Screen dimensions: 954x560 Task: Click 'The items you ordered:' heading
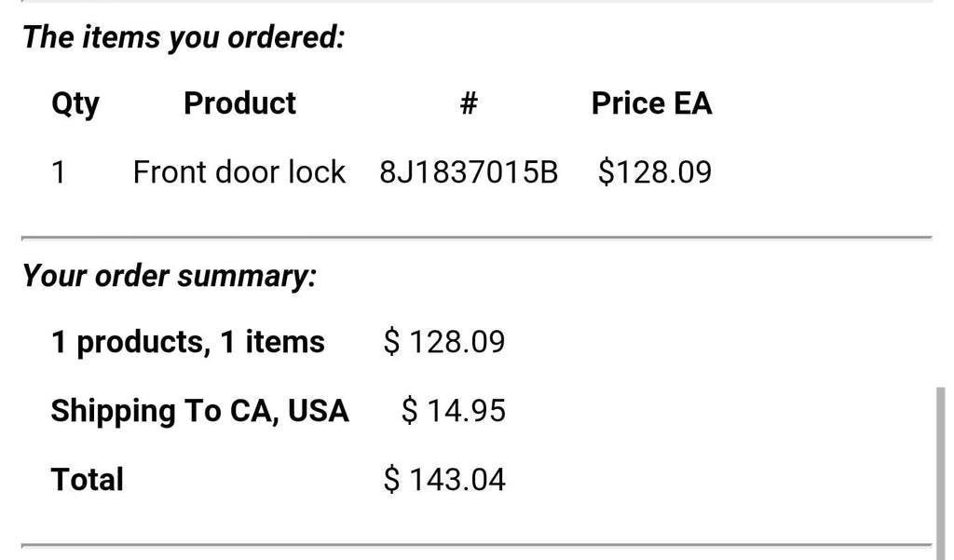point(184,37)
